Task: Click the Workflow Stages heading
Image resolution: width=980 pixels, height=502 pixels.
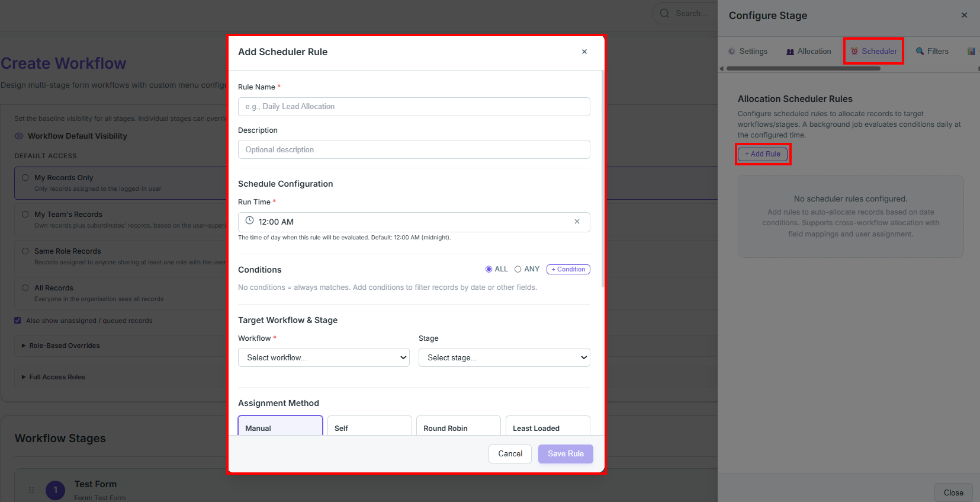Action: 60,439
